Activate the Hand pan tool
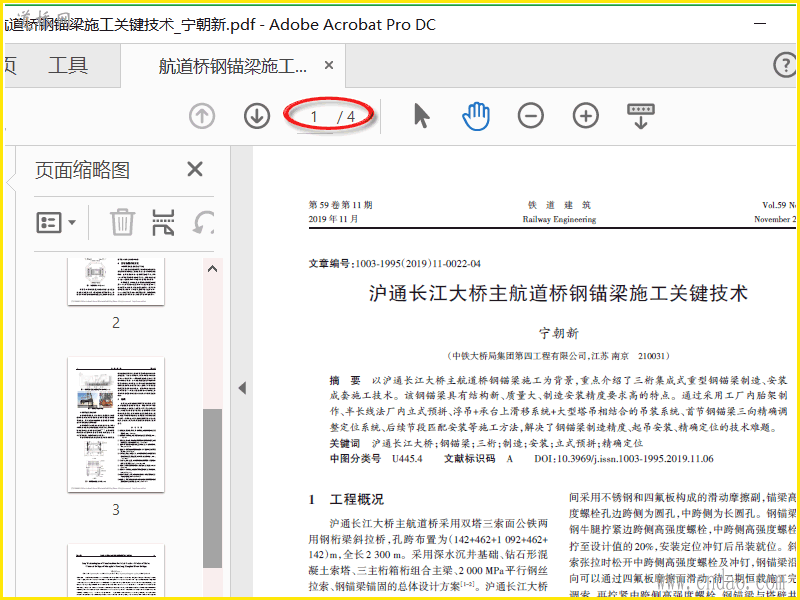 [x=476, y=116]
